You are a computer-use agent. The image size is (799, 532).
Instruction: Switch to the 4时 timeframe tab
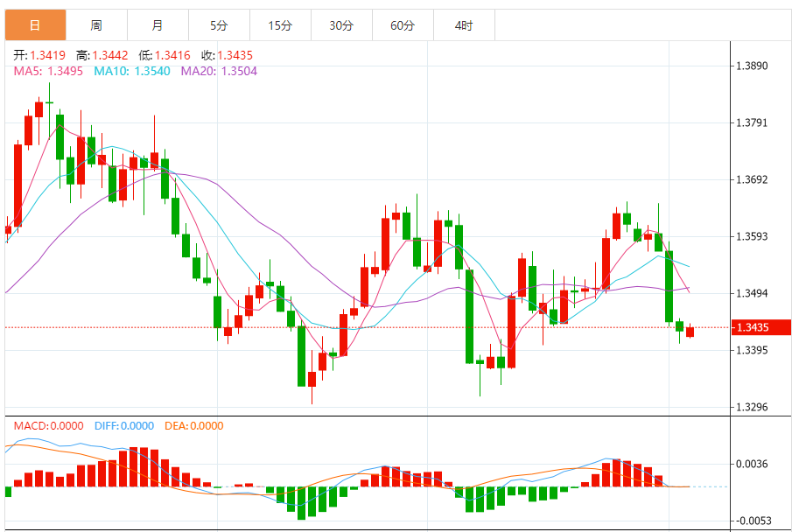click(464, 25)
